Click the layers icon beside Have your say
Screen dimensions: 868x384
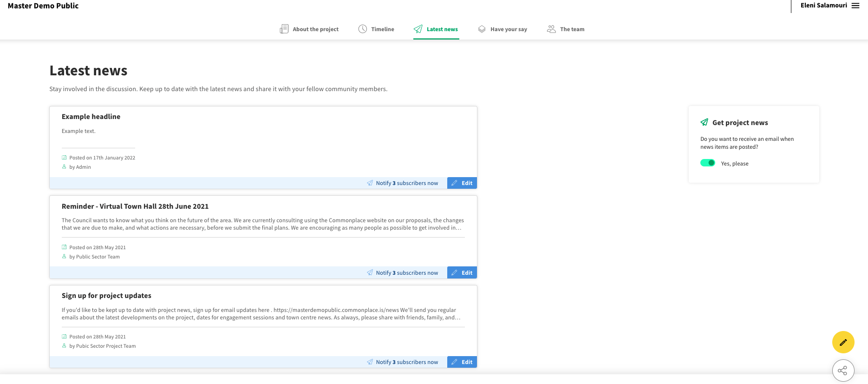[x=482, y=29]
